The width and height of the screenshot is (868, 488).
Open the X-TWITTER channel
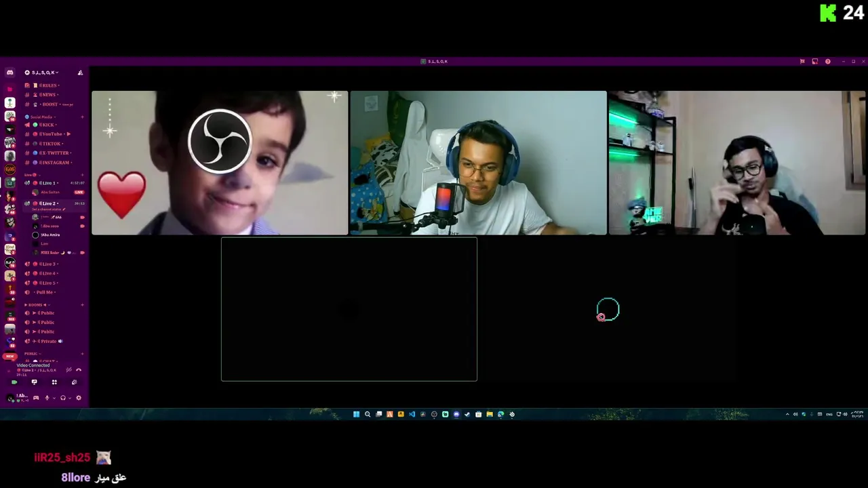pyautogui.click(x=53, y=153)
